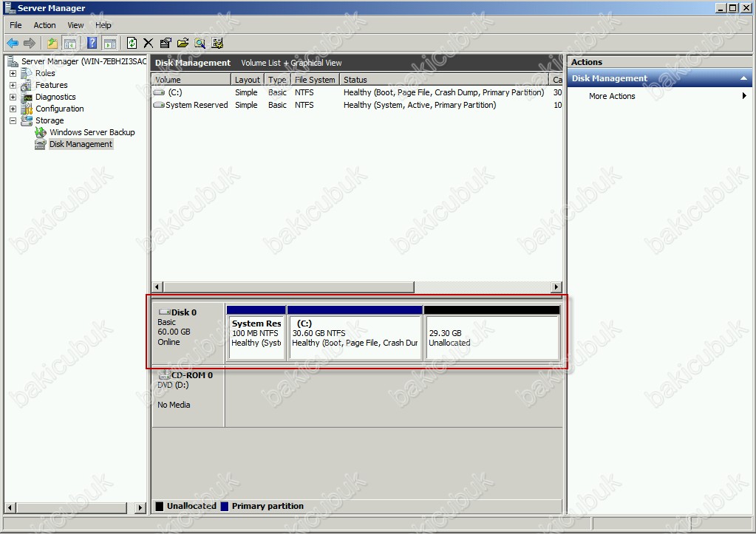Click the Up one level folder icon

click(52, 44)
